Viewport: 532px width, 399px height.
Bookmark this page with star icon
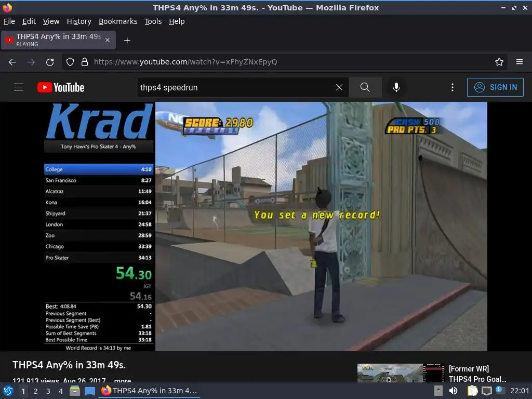tap(499, 62)
